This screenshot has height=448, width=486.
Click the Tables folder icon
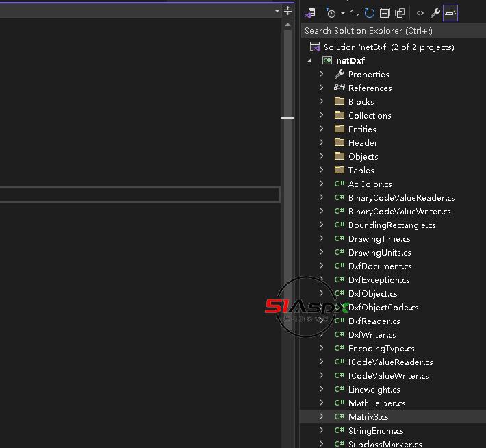(x=340, y=169)
